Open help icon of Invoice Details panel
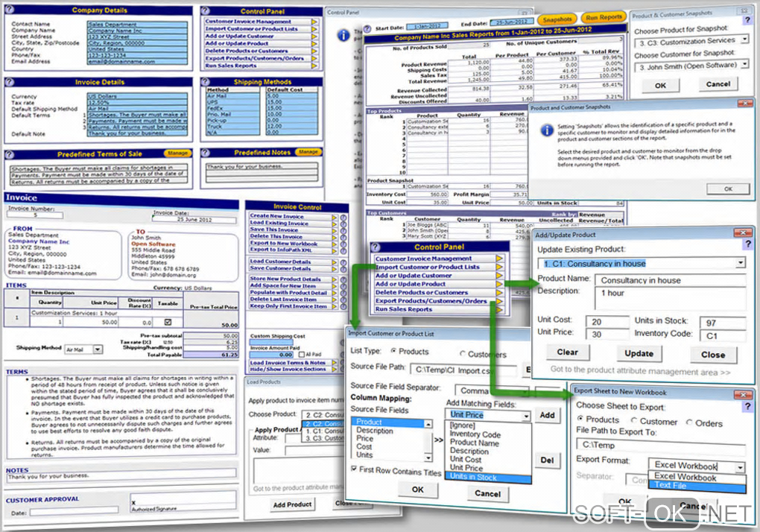The height and width of the screenshot is (532, 760). [10, 82]
